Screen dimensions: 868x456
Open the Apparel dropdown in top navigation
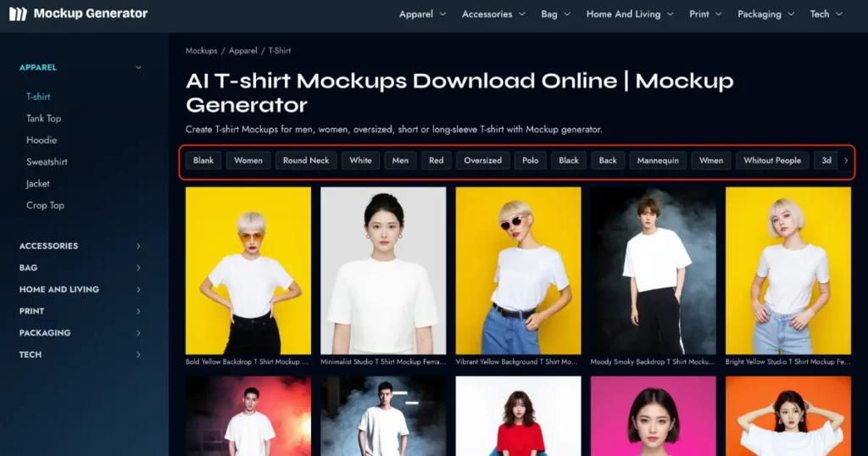click(421, 14)
